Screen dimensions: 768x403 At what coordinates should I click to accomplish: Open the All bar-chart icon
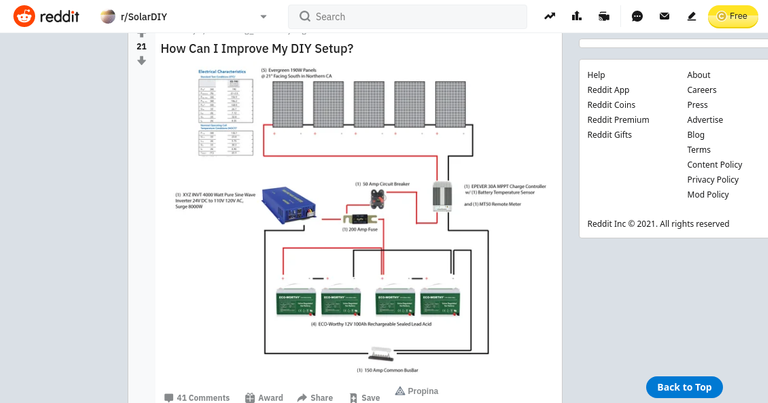[x=577, y=16]
